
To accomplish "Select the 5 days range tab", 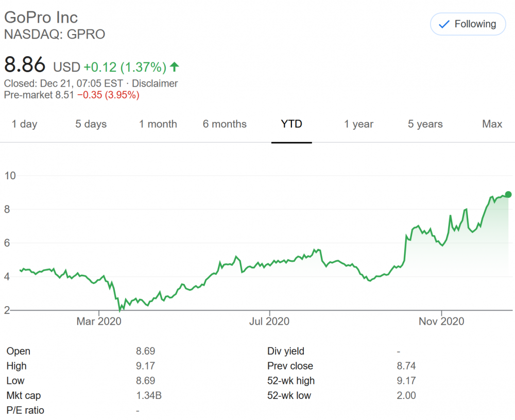I will (x=91, y=124).
